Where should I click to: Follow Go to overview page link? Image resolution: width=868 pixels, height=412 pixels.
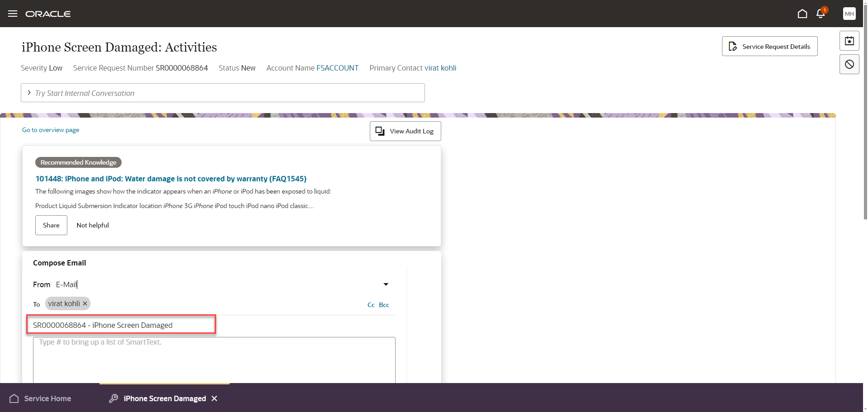click(51, 130)
